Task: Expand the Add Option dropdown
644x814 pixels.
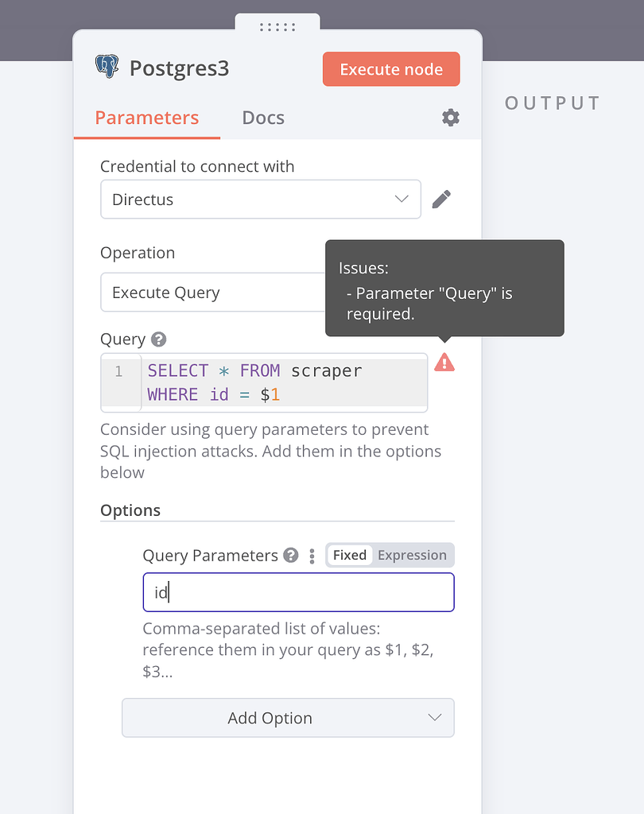Action: [288, 718]
